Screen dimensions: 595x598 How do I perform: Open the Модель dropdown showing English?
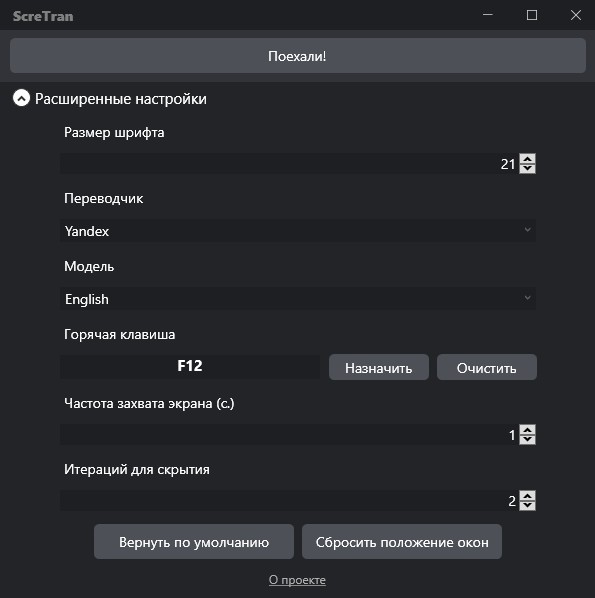[x=298, y=299]
